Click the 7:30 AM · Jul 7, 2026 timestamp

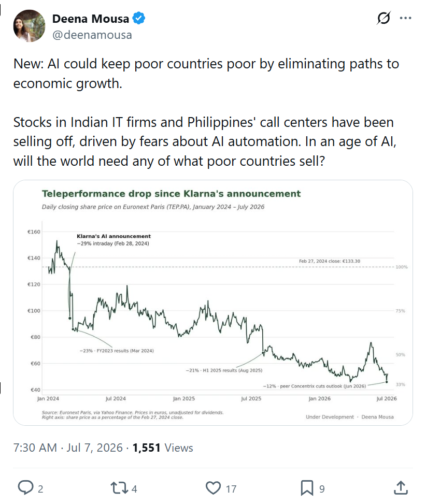pyautogui.click(x=68, y=448)
